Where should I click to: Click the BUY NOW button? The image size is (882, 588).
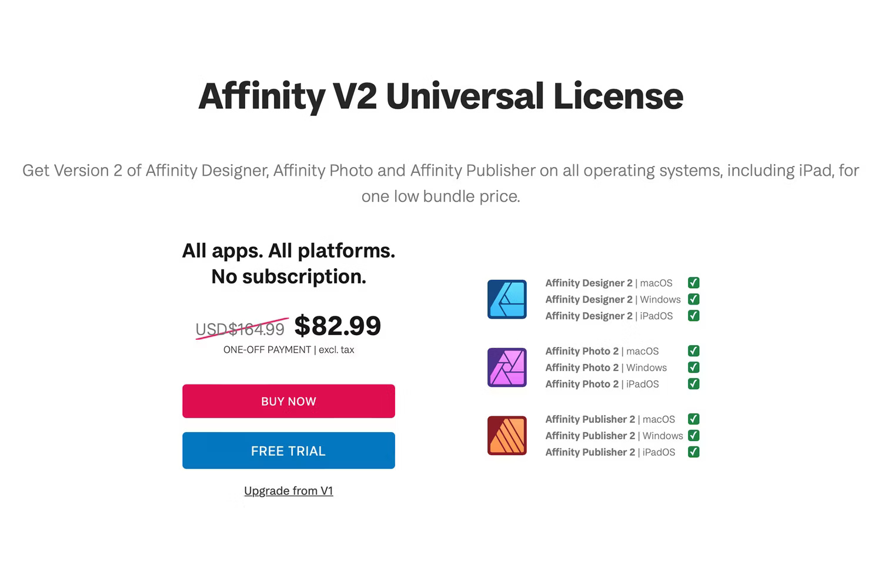288,401
